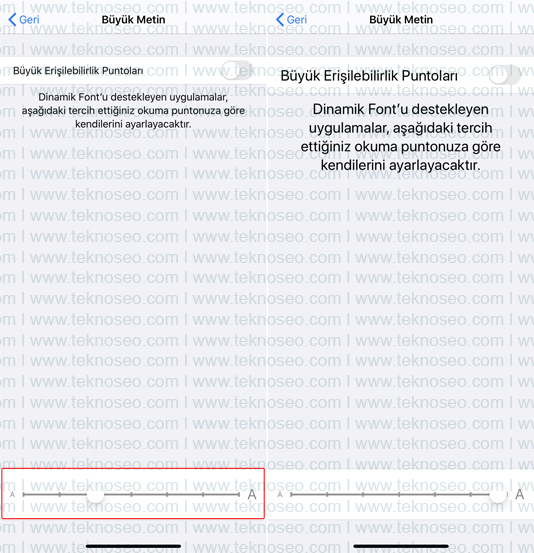534x553 pixels.
Task: Click the text size slider thumb on right screen
Action: coord(498,494)
